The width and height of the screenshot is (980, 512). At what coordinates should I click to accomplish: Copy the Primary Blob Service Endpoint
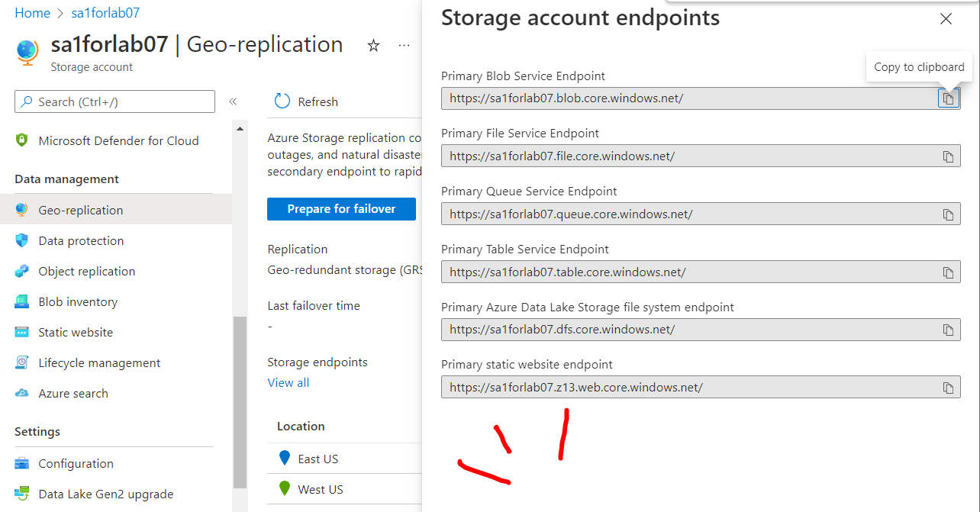(948, 98)
